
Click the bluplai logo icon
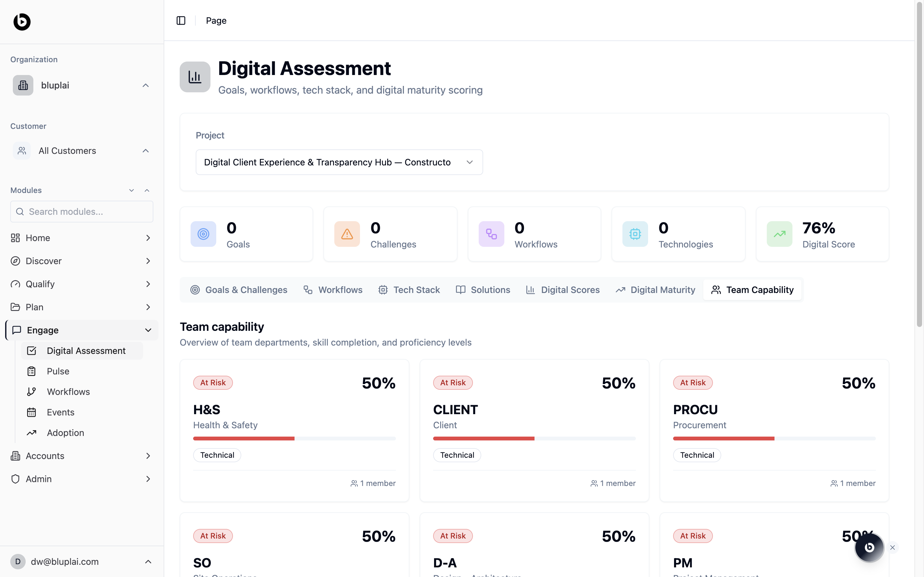pyautogui.click(x=22, y=22)
